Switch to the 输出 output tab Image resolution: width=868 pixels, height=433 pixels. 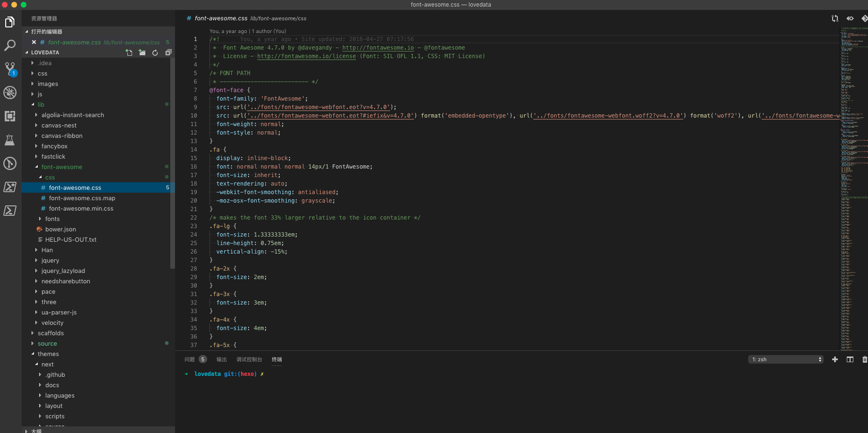(222, 359)
